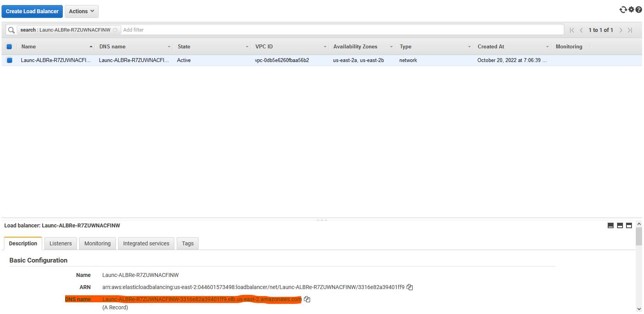Sort table by DNS name column
644x314 pixels.
(134, 46)
